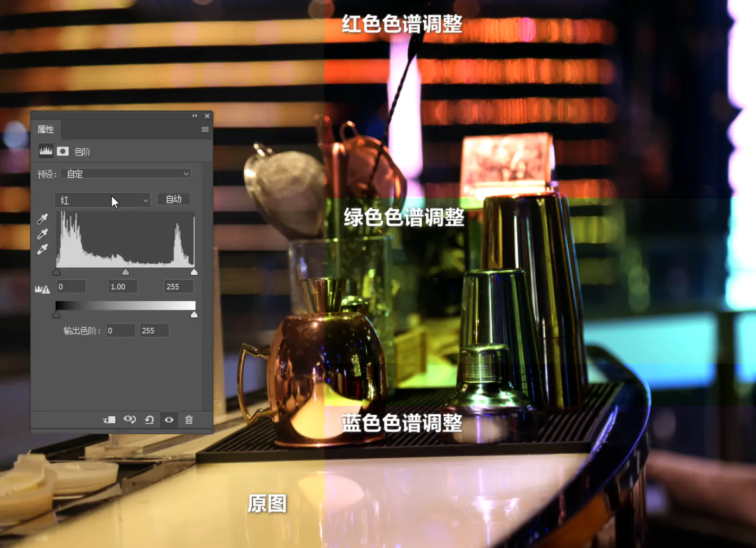
Task: Click the midtone input field showing 1.00
Action: [123, 287]
